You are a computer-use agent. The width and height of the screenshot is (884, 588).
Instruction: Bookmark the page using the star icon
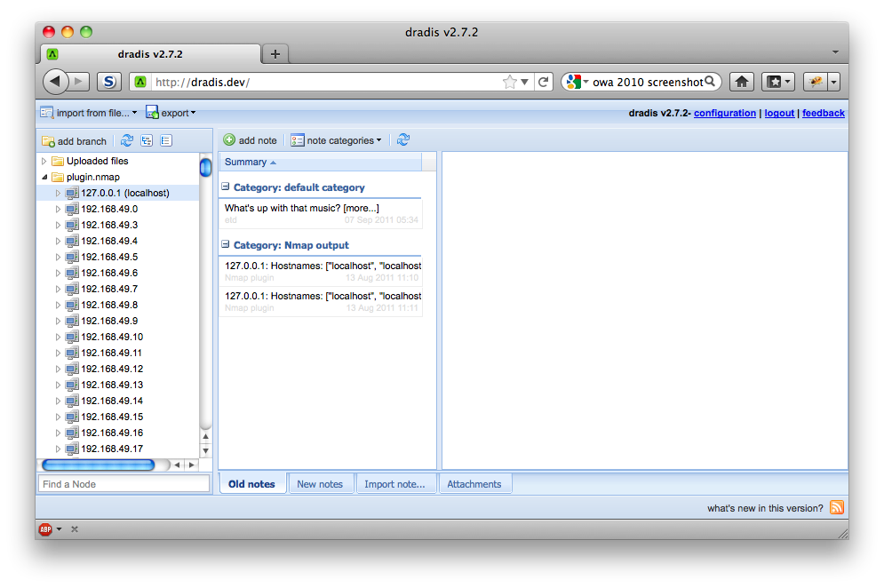[x=507, y=81]
